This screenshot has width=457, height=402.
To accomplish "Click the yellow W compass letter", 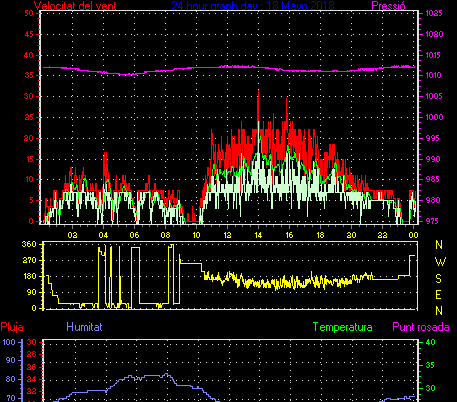I will click(440, 262).
